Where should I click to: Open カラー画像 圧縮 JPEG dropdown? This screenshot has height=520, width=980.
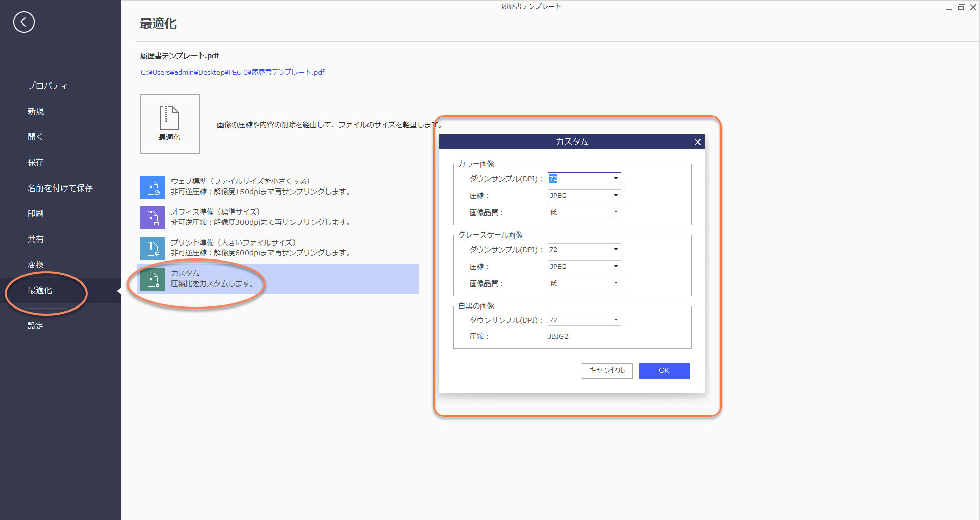584,195
